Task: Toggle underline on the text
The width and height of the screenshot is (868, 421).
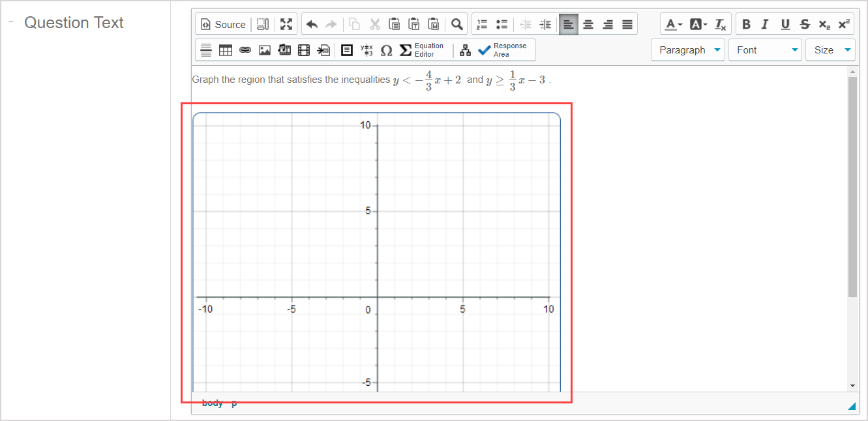Action: pos(785,23)
